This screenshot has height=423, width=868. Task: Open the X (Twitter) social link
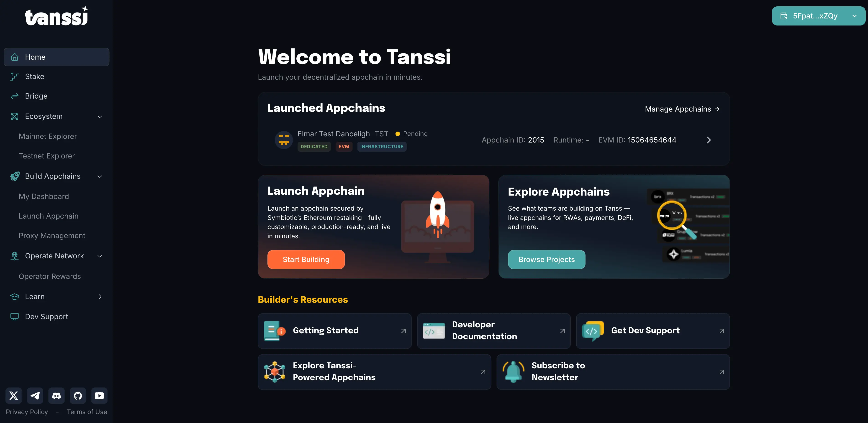[13, 395]
